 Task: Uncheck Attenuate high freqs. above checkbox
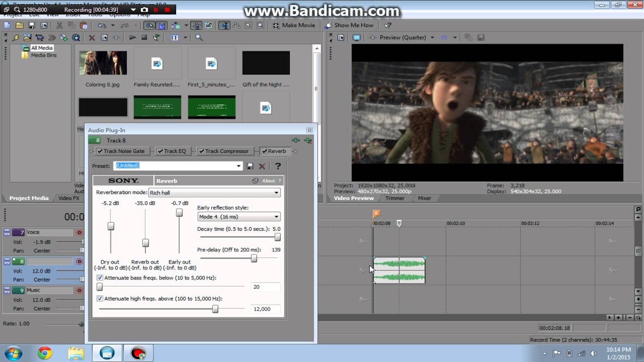100,299
